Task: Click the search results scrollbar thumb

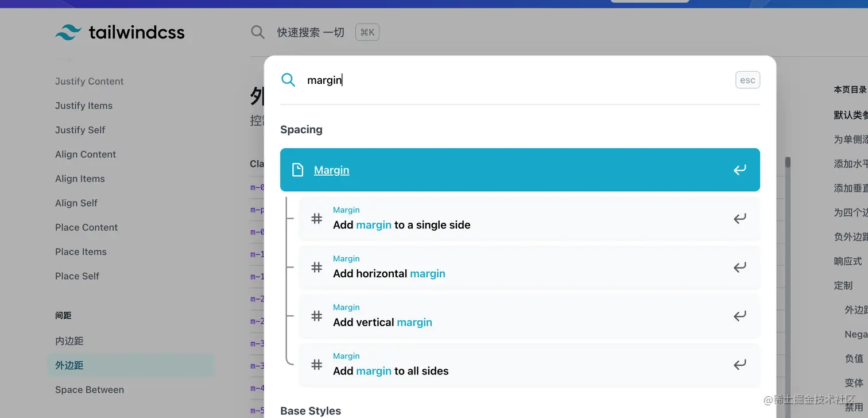Action: pos(788,162)
